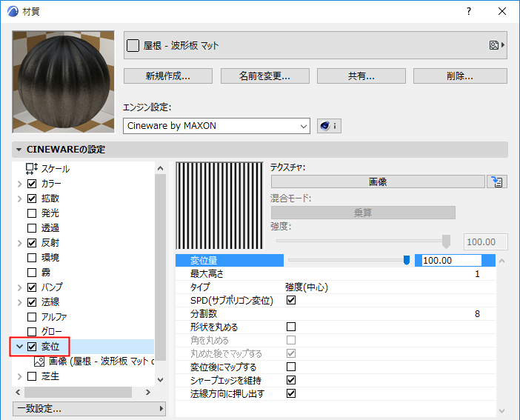
Task: Click the material sphere preview image
Action: [x=64, y=82]
